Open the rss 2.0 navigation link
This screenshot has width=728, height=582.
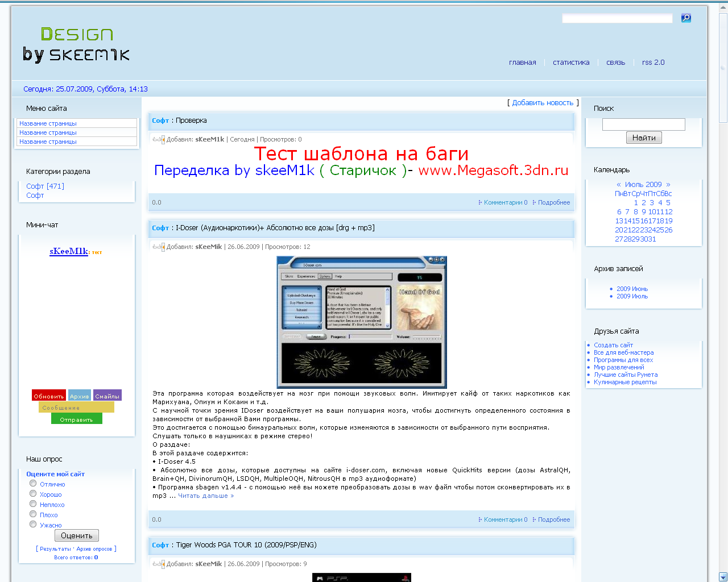click(x=653, y=63)
